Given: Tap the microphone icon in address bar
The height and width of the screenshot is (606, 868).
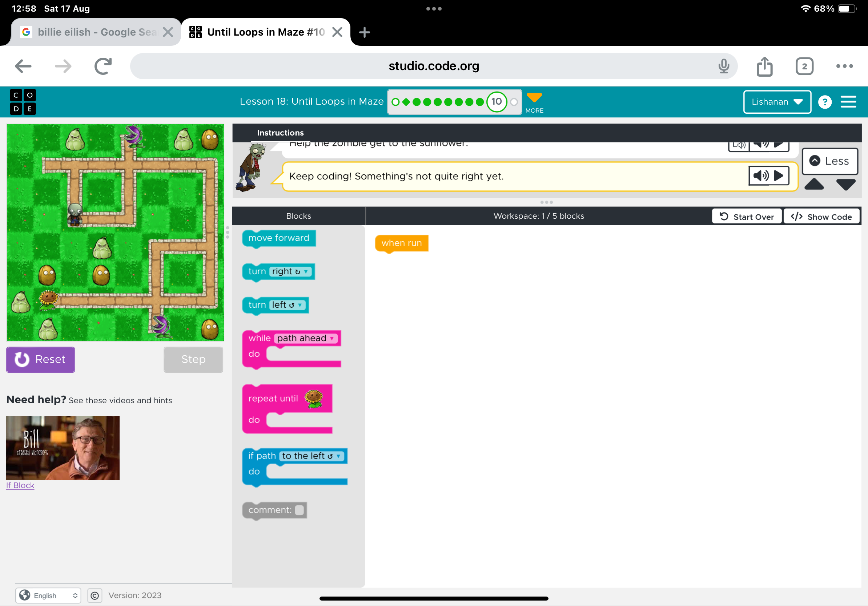Looking at the screenshot, I should 723,66.
